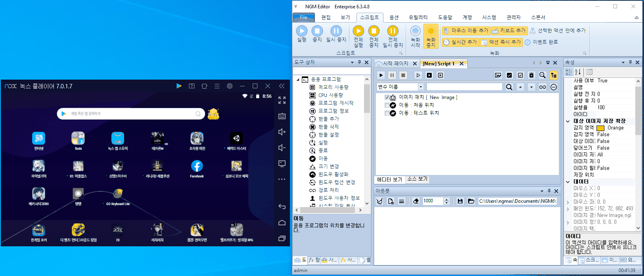The image size is (644, 276).
Task: Start recording with the 녹화 시작 button
Action: click(x=415, y=36)
